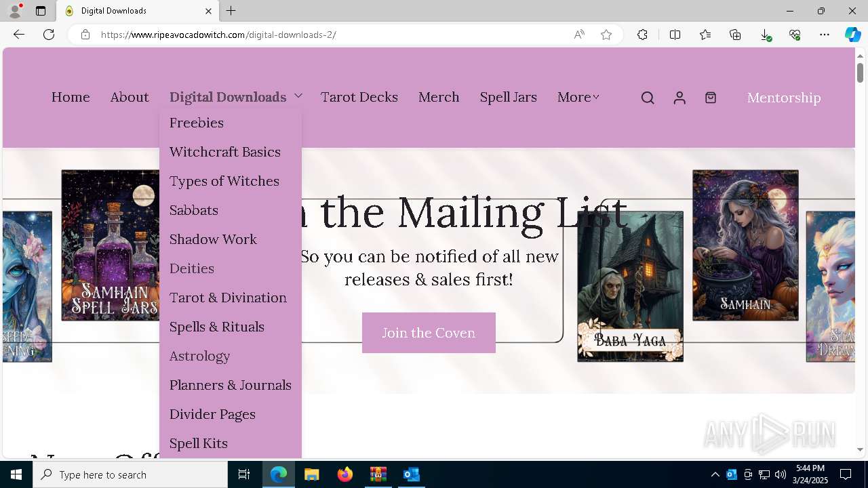Open WinRAR from the taskbar
This screenshot has height=488, width=868.
[378, 474]
